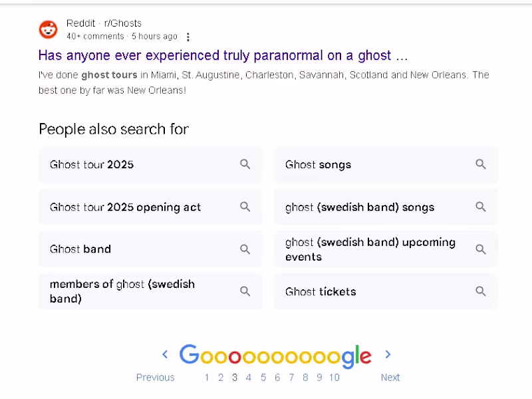Go to results page 2

pyautogui.click(x=221, y=377)
